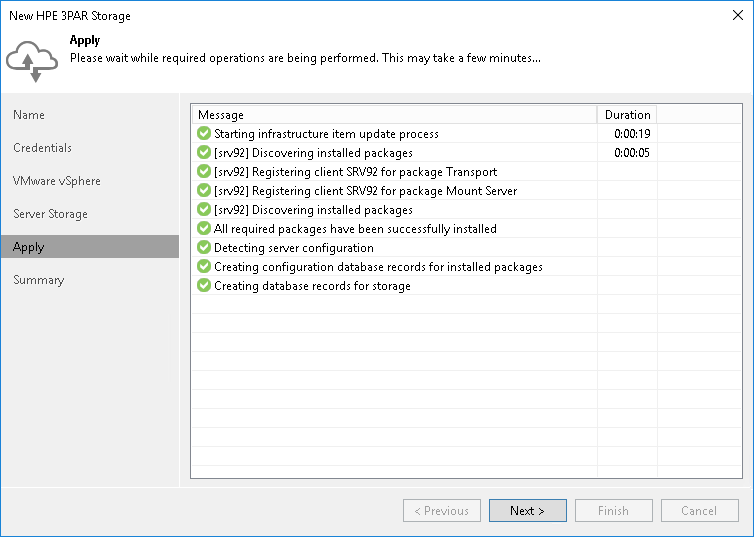This screenshot has height=537, width=754.
Task: Click success icon for Mount Server registration
Action: coord(204,191)
